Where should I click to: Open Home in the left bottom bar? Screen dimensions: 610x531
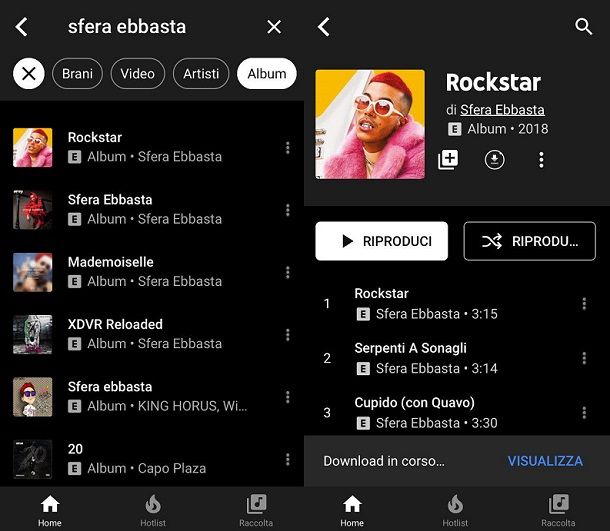point(50,510)
